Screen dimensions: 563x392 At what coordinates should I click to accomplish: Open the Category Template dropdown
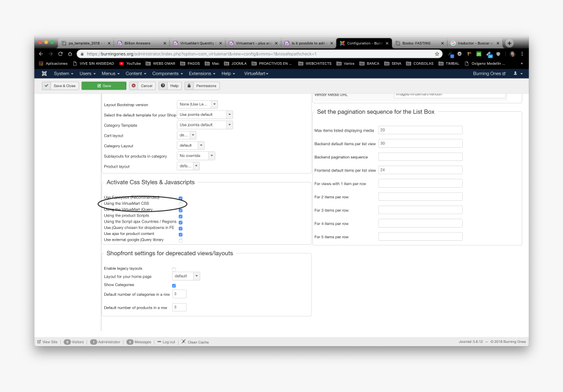coord(205,124)
